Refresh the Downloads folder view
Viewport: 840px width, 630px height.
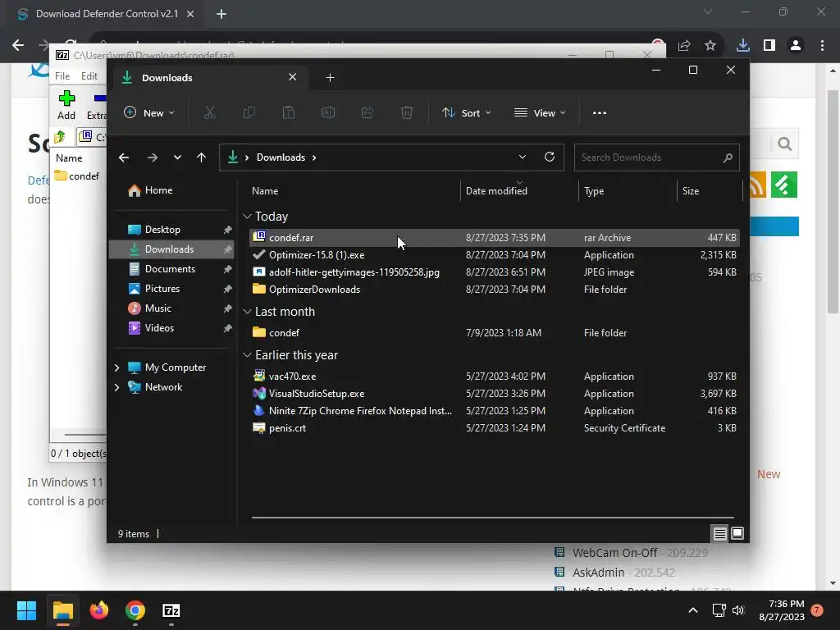pyautogui.click(x=550, y=157)
